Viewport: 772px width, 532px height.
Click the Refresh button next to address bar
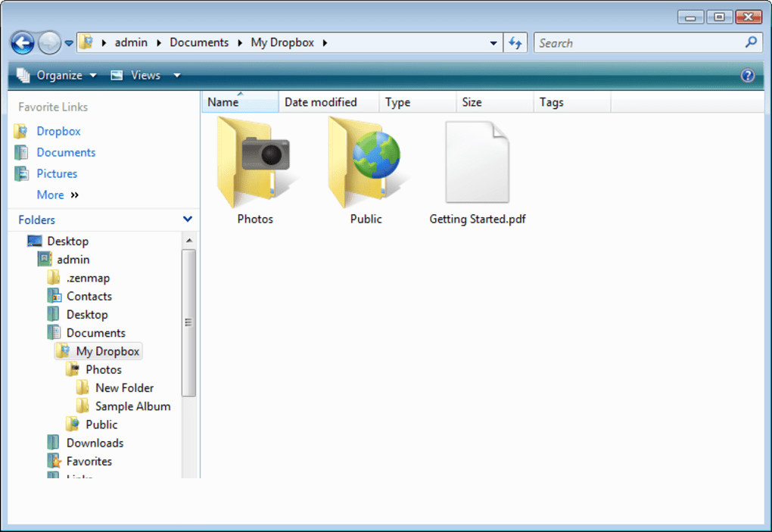515,43
